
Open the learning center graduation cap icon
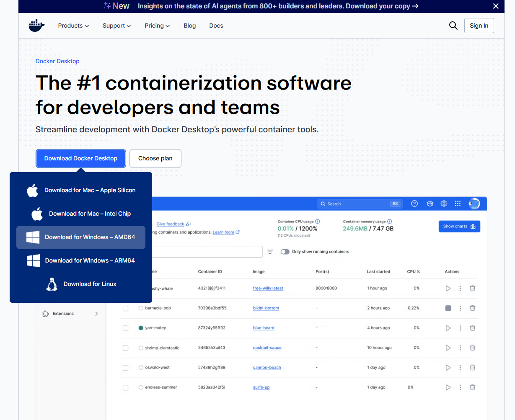pos(430,204)
